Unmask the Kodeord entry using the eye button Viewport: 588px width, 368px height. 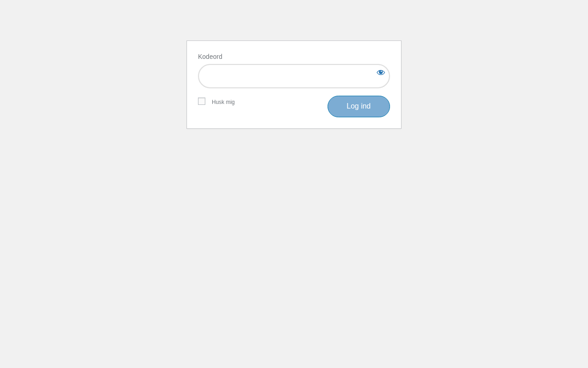(381, 72)
